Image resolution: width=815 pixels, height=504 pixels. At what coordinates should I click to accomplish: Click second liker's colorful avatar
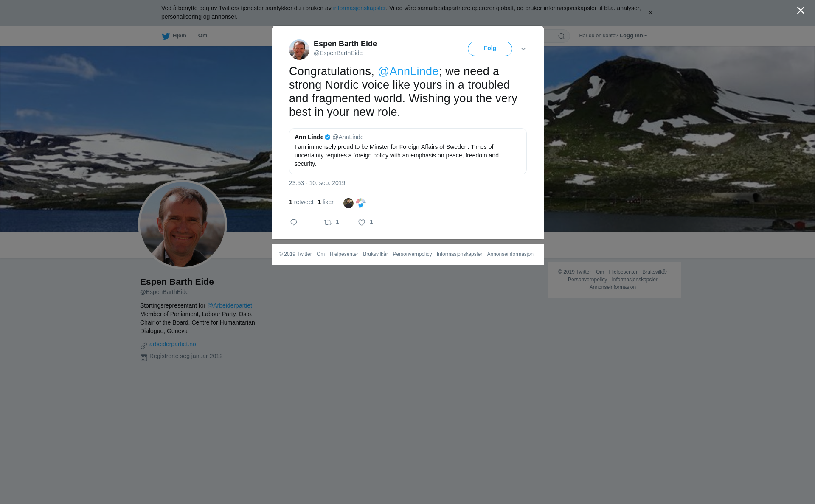coord(361,203)
